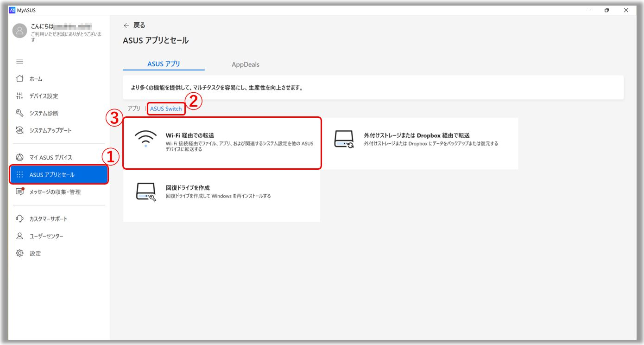This screenshot has width=644, height=345.
Task: Click 回復ドライブを作成して Windows を再インストールする text
Action: tap(218, 196)
